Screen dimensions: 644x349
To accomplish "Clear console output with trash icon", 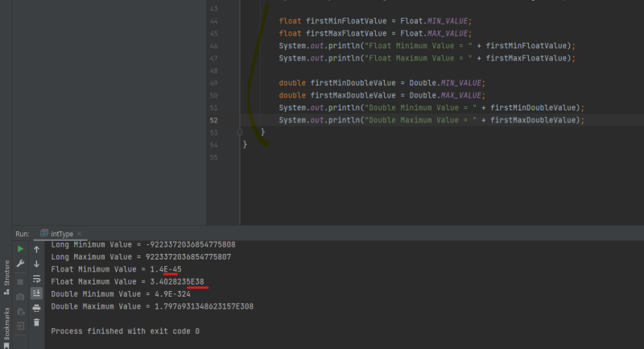I will pyautogui.click(x=36, y=322).
